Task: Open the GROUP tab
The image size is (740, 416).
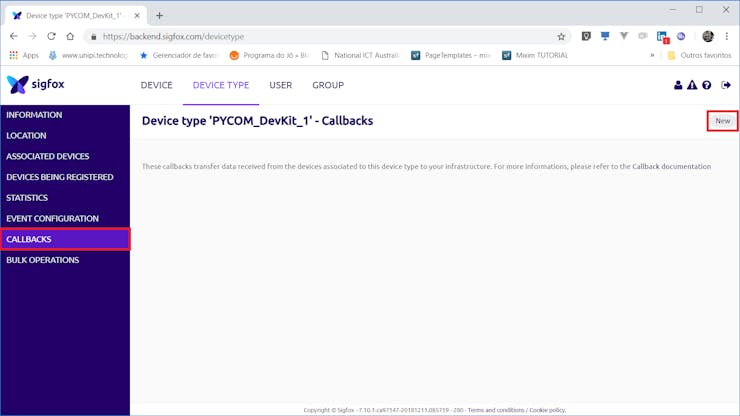Action: point(328,85)
